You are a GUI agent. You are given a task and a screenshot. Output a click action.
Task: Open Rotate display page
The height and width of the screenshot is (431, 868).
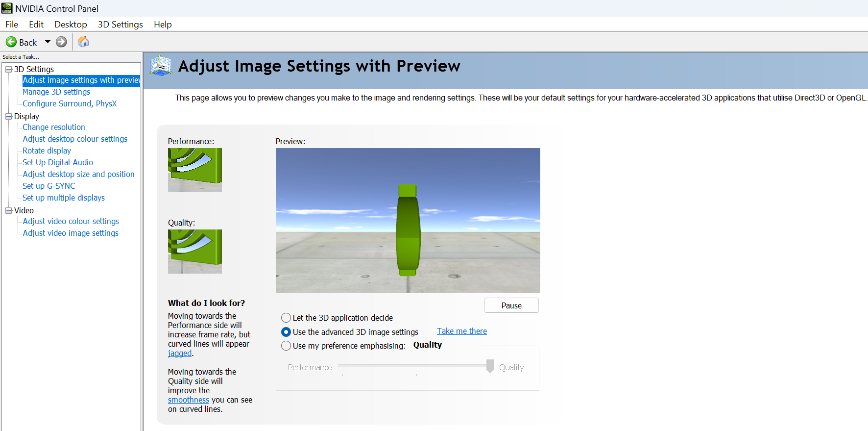click(47, 151)
